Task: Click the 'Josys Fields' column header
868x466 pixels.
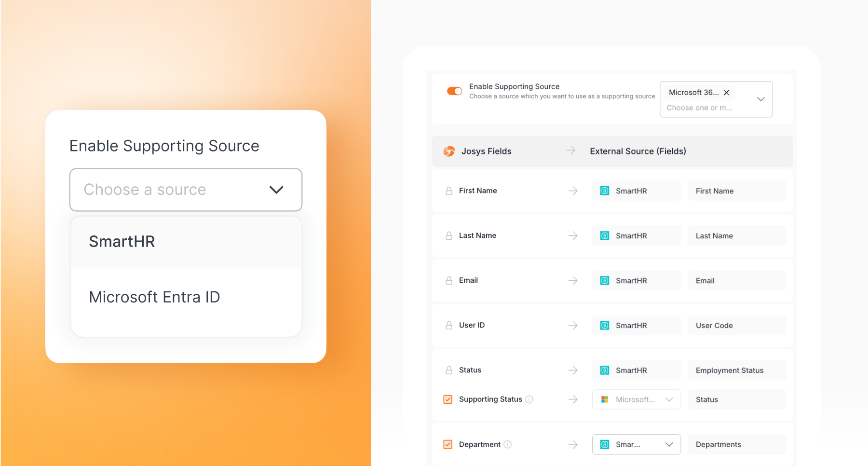Action: (x=486, y=151)
